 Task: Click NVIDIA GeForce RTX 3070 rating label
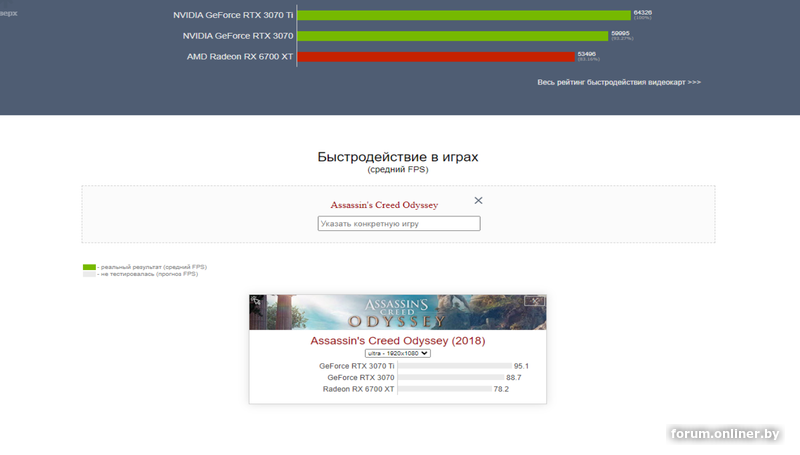tap(238, 36)
